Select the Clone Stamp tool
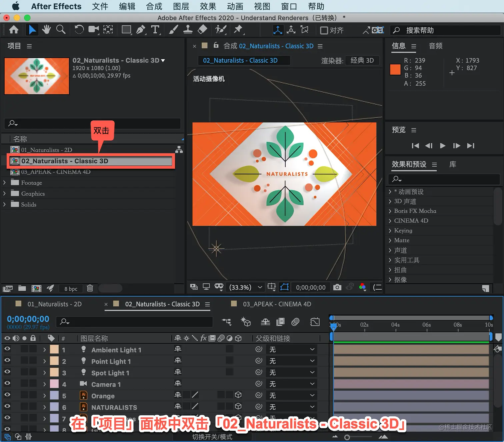This screenshot has width=504, height=442. pos(188,30)
